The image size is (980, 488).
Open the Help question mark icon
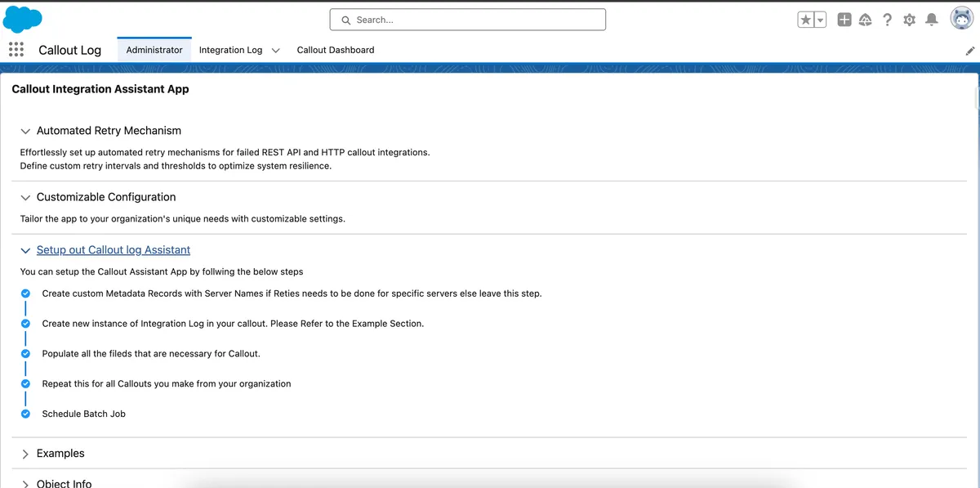coord(887,20)
